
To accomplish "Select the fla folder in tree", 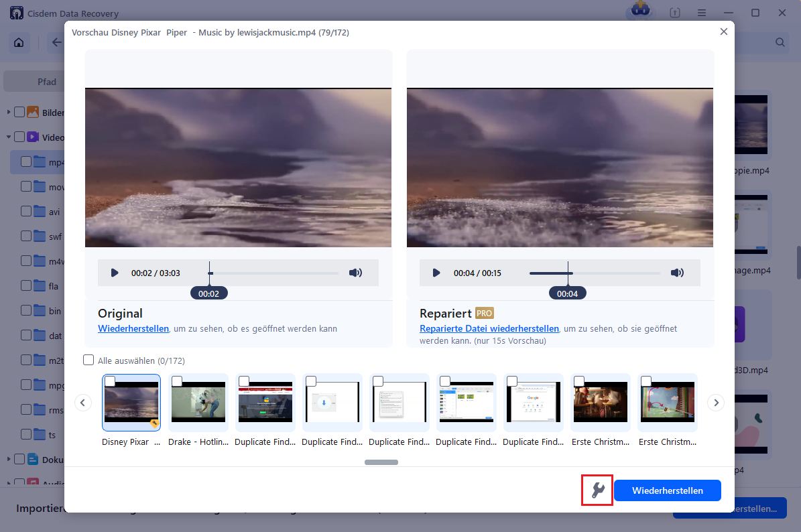I will click(x=54, y=286).
